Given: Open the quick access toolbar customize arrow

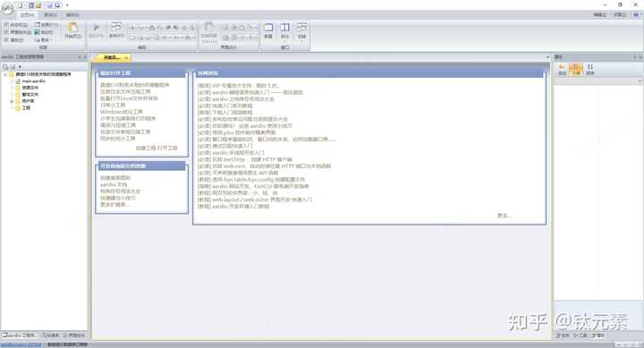Looking at the screenshot, I should click(67, 5).
